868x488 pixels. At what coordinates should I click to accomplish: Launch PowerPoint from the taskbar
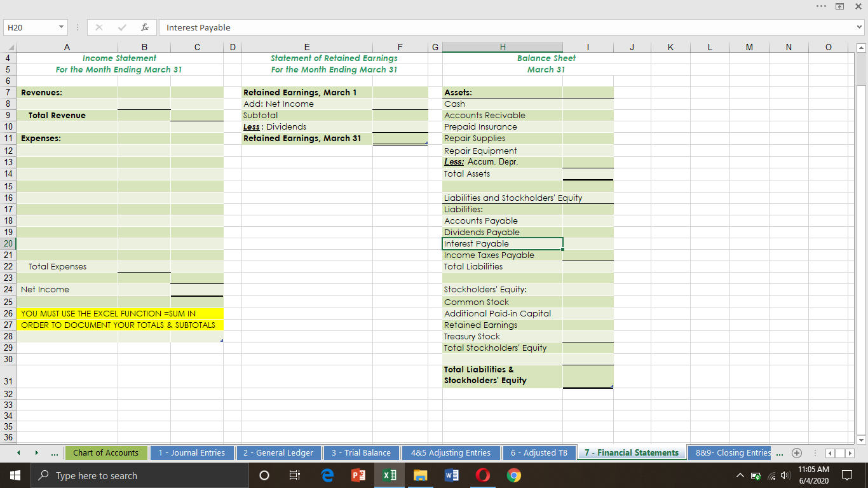click(358, 475)
